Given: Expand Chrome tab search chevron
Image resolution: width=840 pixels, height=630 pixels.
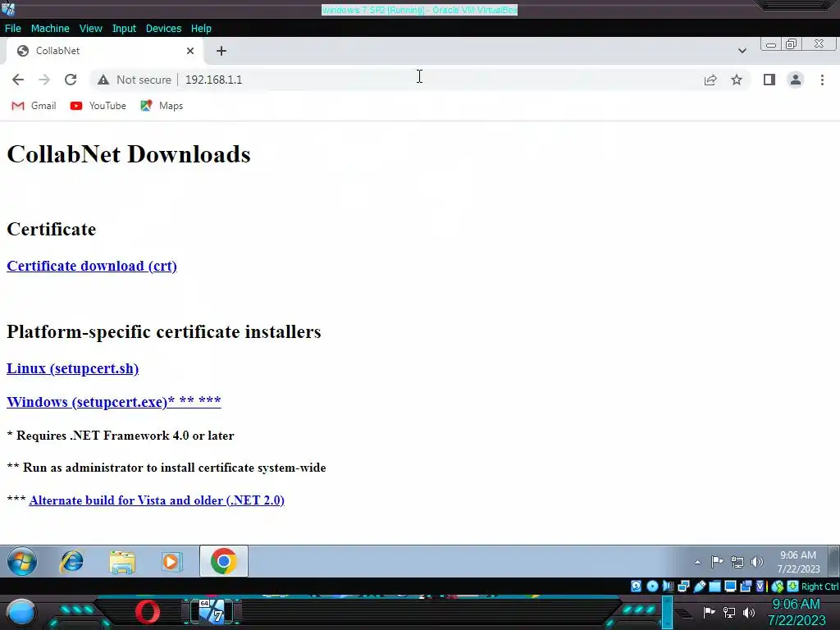Looking at the screenshot, I should coord(742,51).
